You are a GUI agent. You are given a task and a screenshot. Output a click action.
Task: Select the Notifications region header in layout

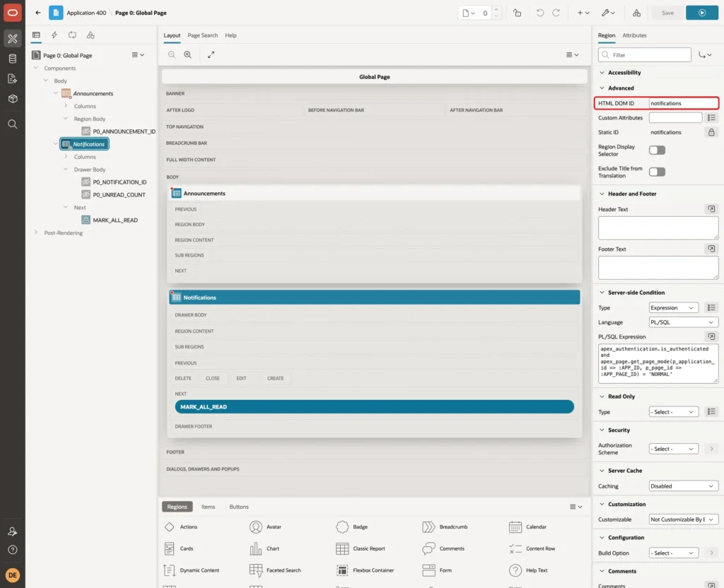click(375, 298)
